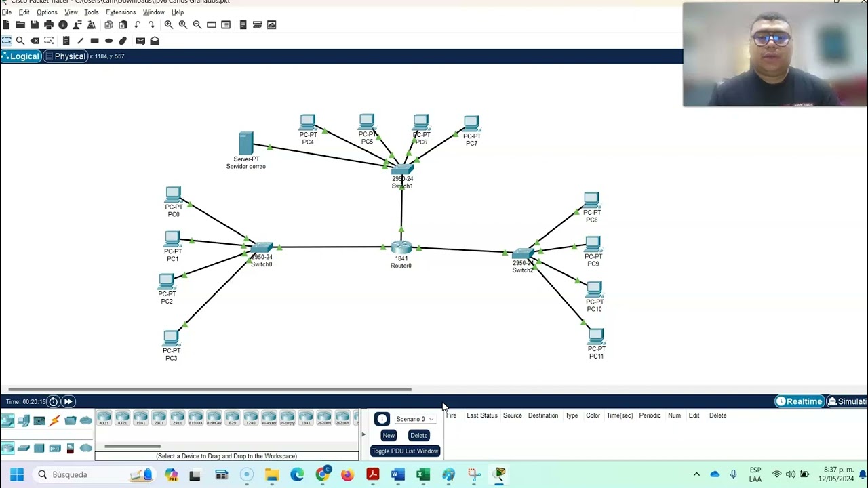Create a new file with the New icon
This screenshot has height=488, width=868.
(6, 25)
